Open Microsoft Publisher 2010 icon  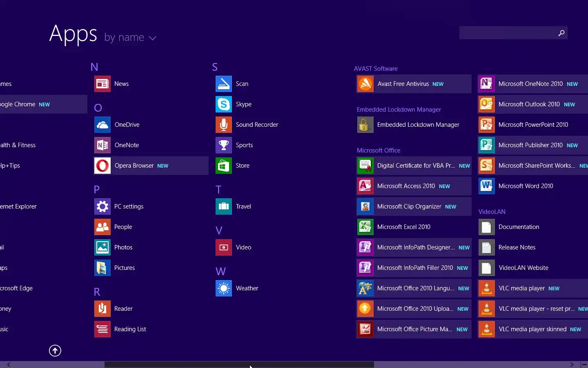point(487,145)
